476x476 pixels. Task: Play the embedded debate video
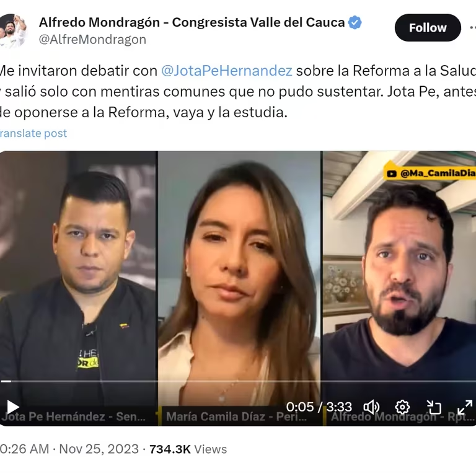(12, 407)
